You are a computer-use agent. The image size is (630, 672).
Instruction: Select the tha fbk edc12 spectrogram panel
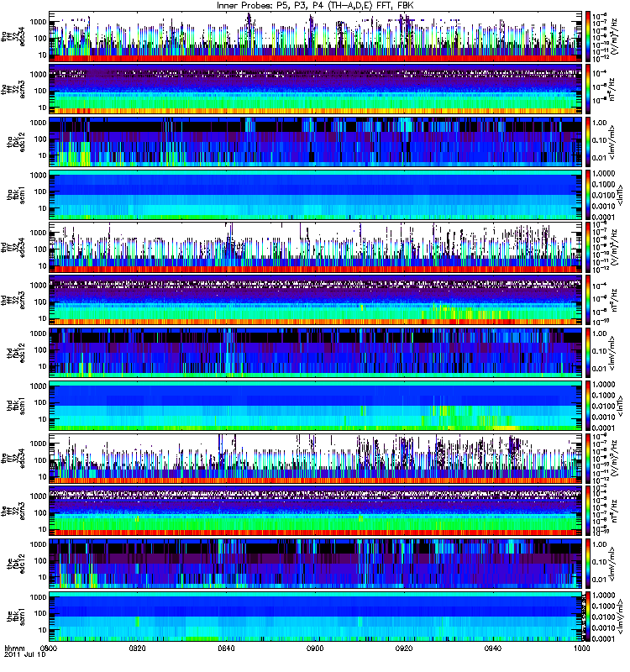coord(316,142)
